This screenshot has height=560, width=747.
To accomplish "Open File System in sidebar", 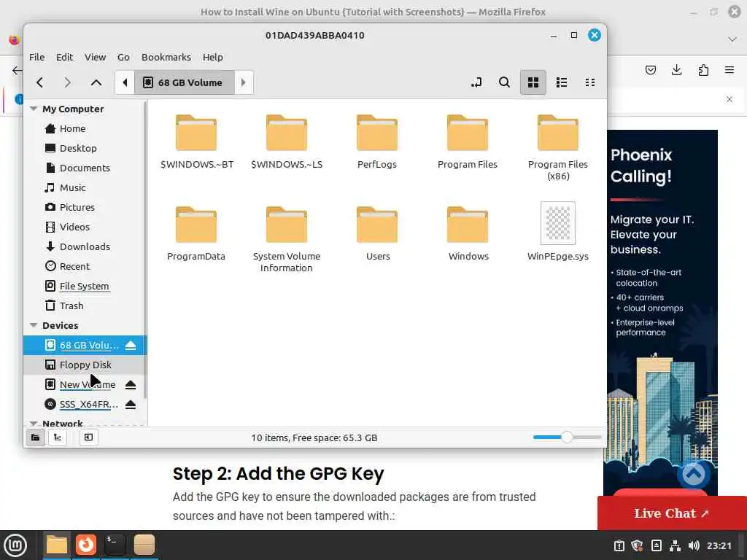I will tap(83, 286).
